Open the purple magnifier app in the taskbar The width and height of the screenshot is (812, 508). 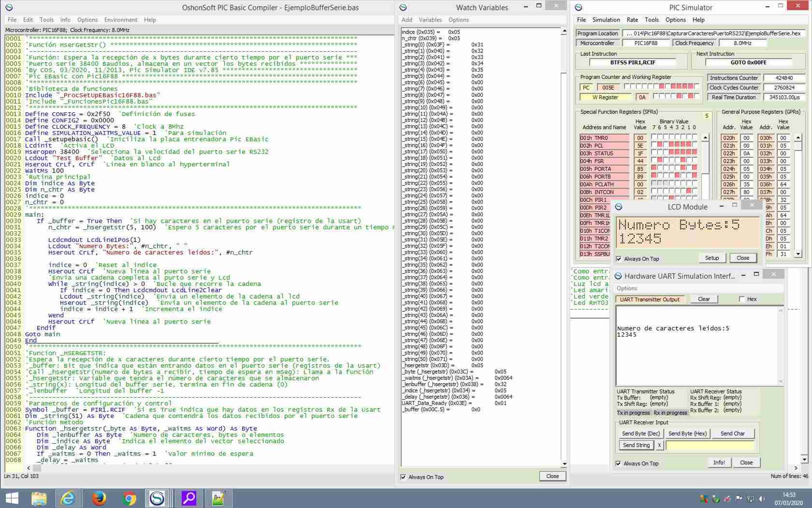189,498
